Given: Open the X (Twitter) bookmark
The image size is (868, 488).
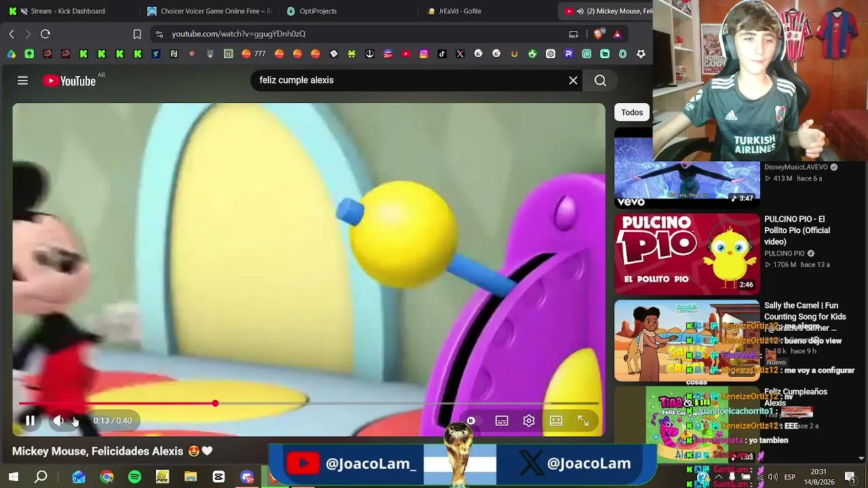Looking at the screenshot, I should coord(460,54).
